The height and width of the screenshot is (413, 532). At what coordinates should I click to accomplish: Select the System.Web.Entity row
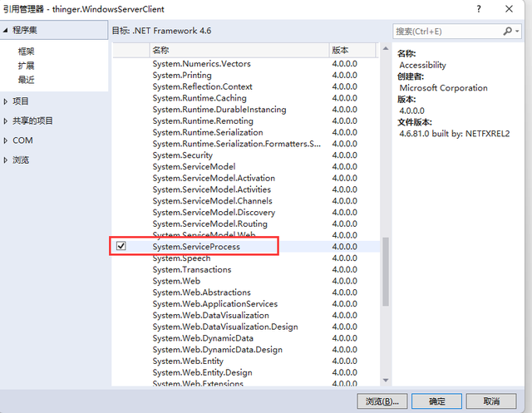pos(246,361)
